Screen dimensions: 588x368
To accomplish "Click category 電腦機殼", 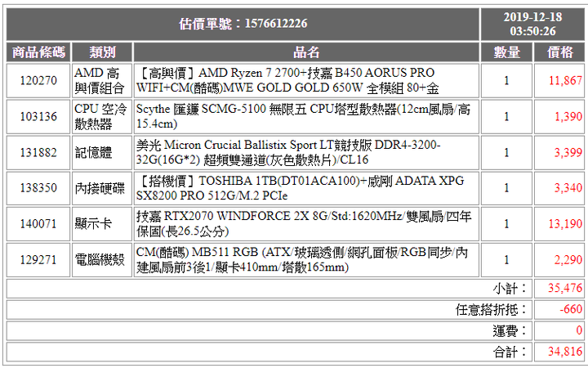I will tap(100, 260).
